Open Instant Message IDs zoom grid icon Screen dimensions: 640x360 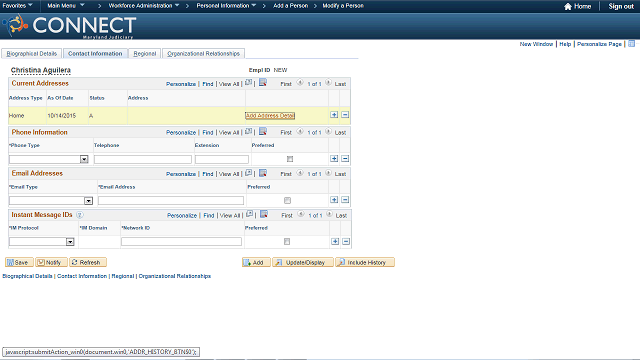(x=249, y=215)
